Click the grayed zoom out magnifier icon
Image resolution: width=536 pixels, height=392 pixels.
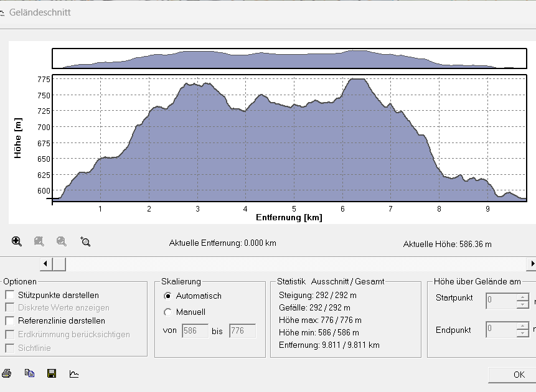62,241
